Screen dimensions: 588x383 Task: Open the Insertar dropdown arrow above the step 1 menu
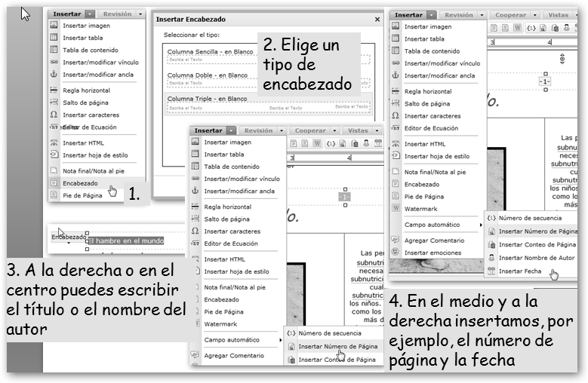tap(89, 14)
